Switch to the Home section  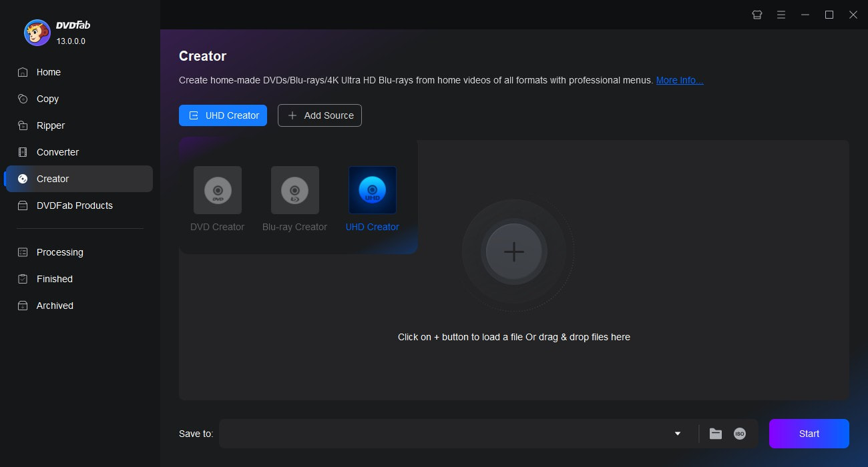click(48, 72)
